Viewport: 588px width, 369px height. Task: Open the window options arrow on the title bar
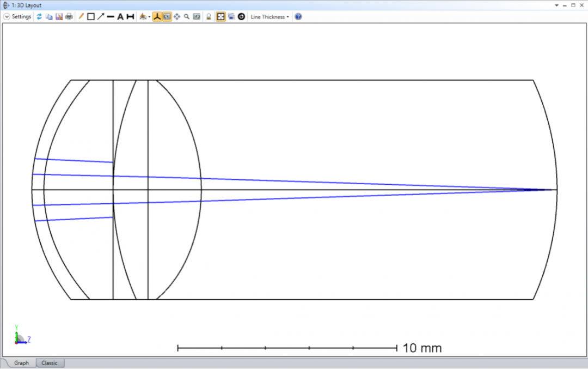click(x=556, y=4)
